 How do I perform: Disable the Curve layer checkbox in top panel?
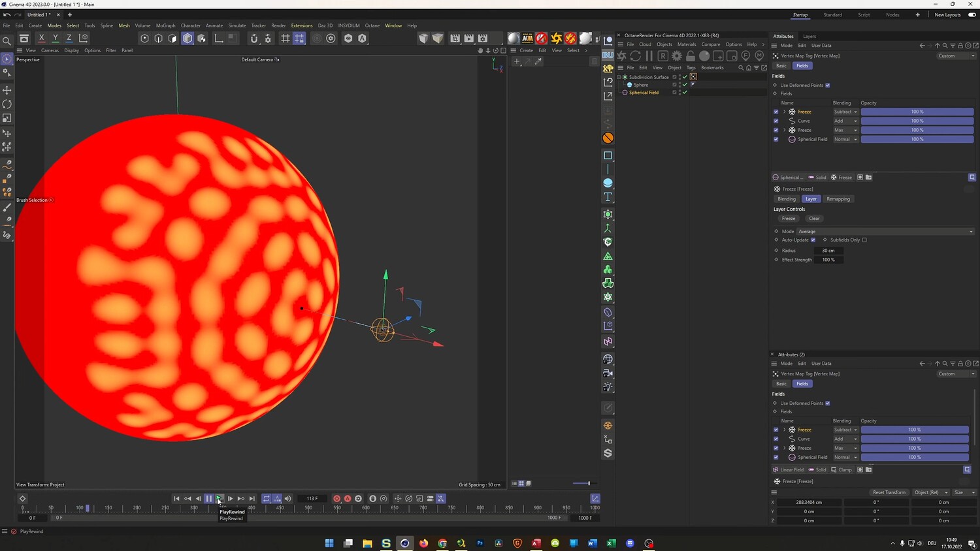click(x=776, y=121)
